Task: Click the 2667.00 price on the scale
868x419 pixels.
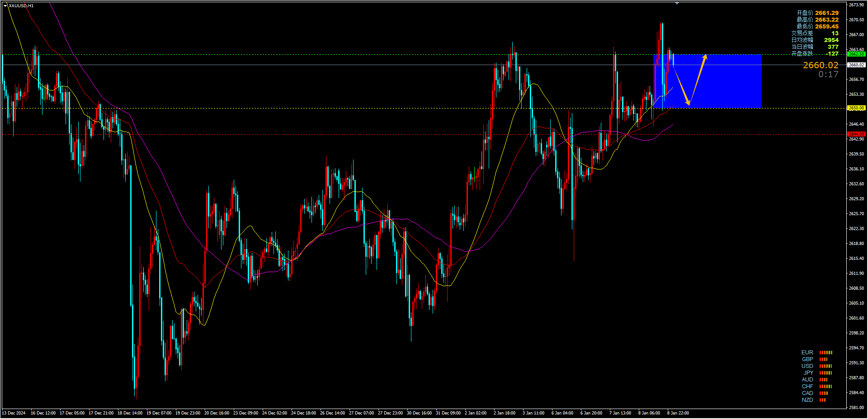Action: pyautogui.click(x=856, y=35)
